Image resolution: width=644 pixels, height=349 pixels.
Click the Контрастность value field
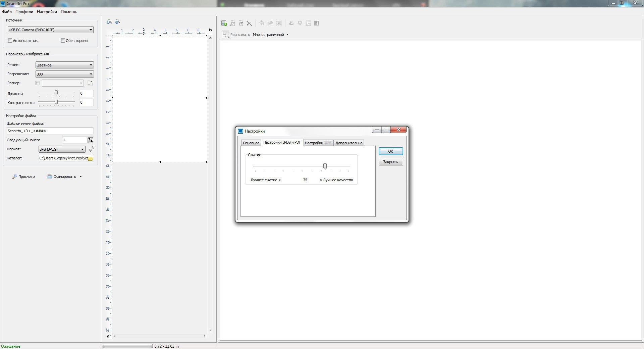click(x=86, y=102)
